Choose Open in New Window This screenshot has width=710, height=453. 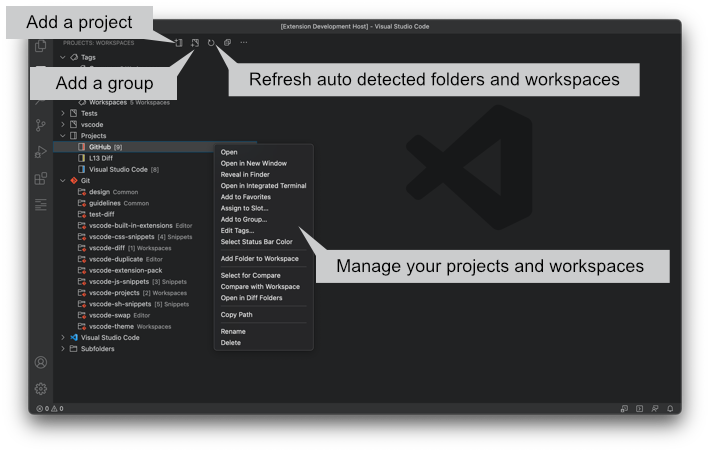point(264,164)
